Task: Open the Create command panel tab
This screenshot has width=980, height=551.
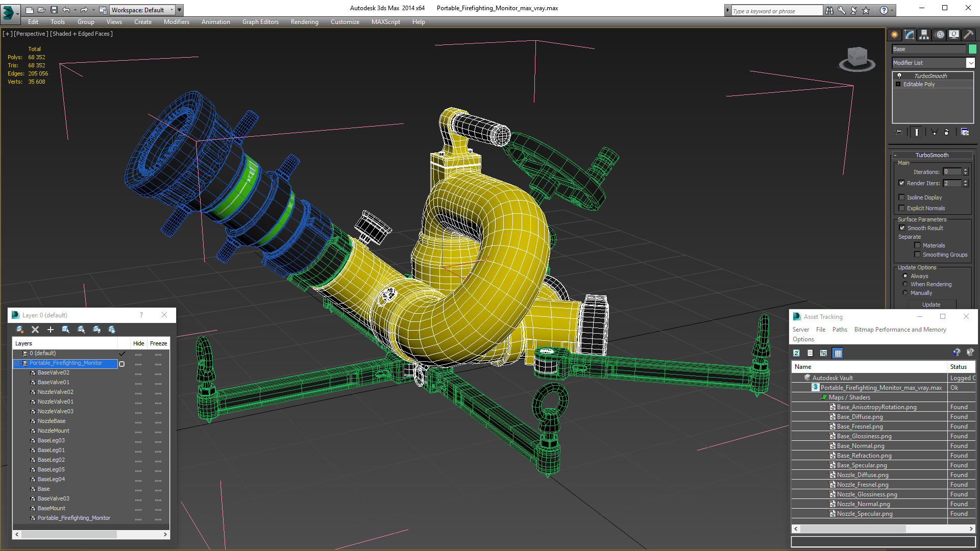Action: [x=894, y=35]
